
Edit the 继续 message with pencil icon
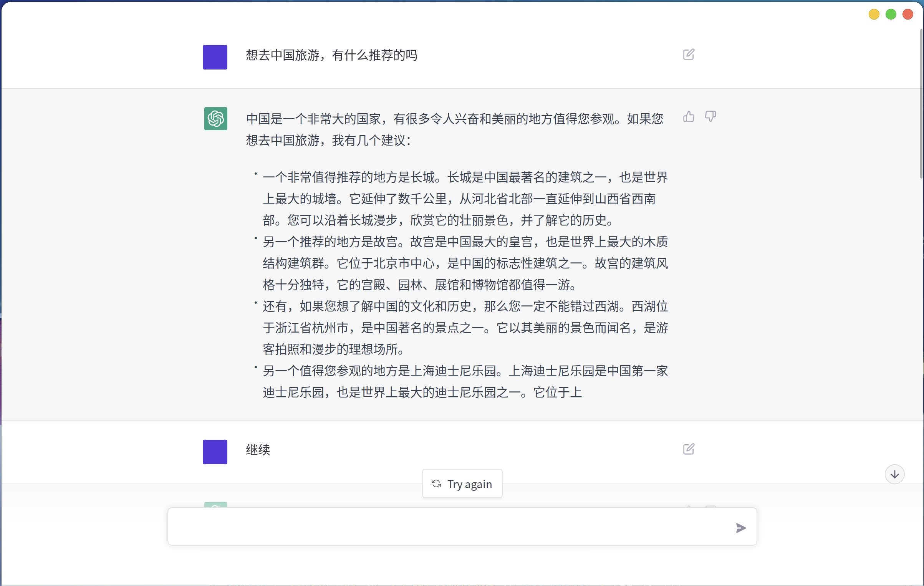(689, 449)
